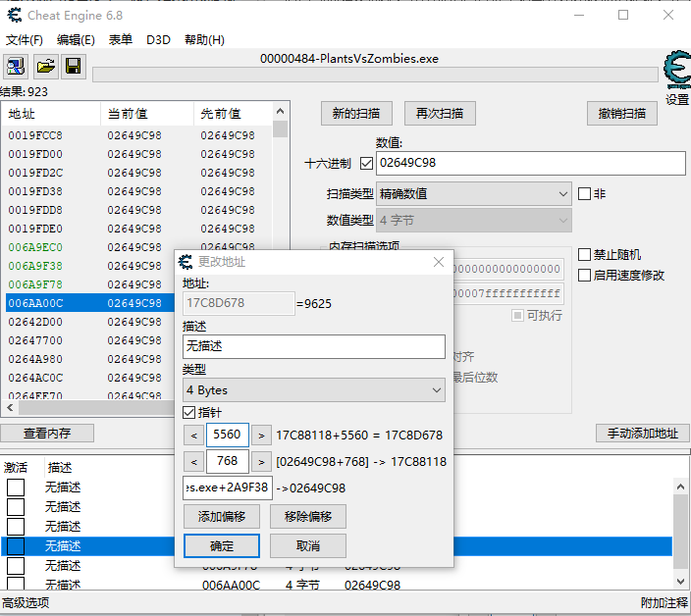The width and height of the screenshot is (691, 616).
Task: Click the left arrow beside offset 768
Action: point(194,462)
